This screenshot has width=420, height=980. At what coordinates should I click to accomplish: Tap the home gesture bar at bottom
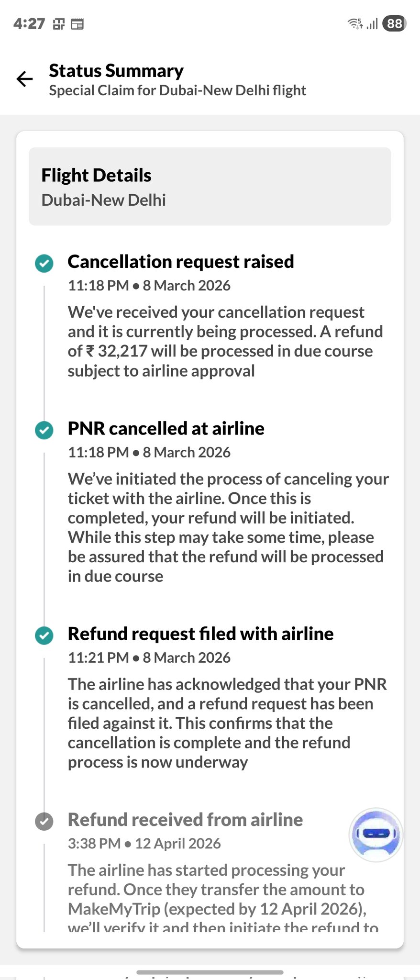tap(210, 972)
